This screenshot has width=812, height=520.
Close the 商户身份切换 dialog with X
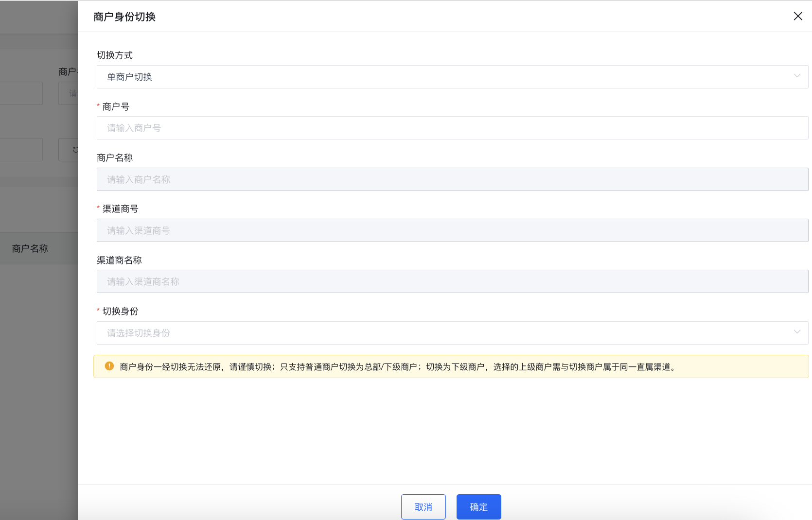click(x=798, y=16)
